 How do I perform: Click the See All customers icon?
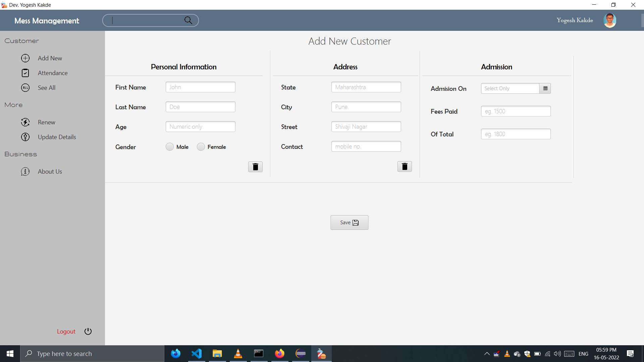[x=25, y=87]
